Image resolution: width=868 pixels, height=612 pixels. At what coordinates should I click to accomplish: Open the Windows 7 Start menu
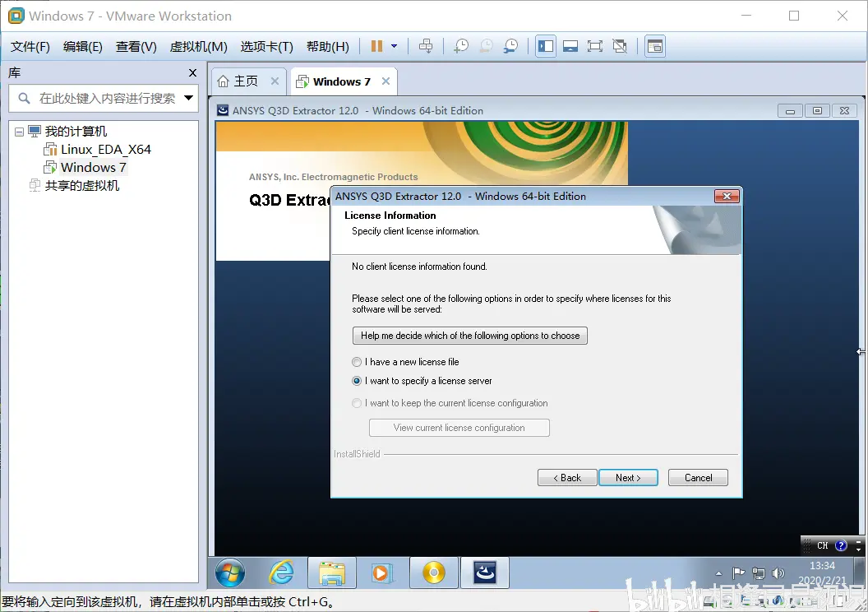229,573
